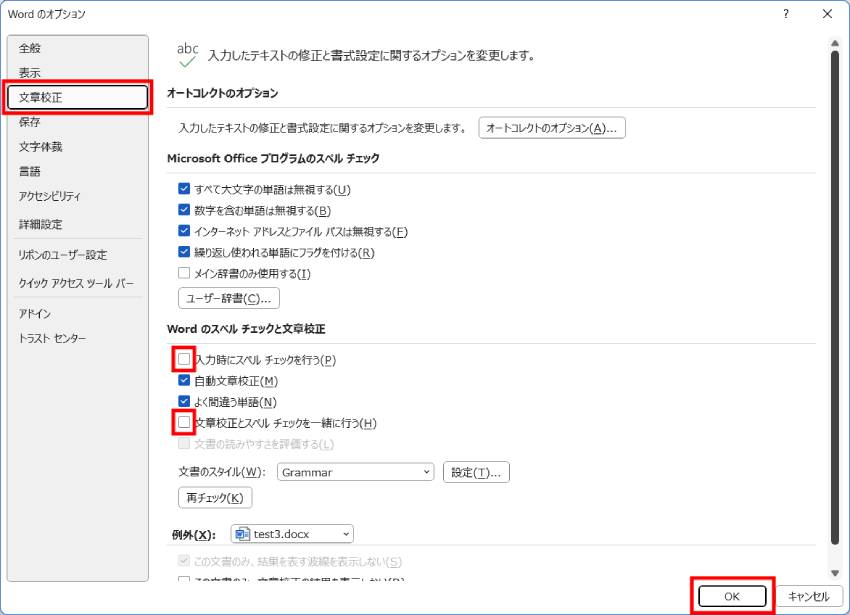Image resolution: width=850 pixels, height=615 pixels.
Task: Click the Word document icon beside test3.docx
Action: click(242, 535)
